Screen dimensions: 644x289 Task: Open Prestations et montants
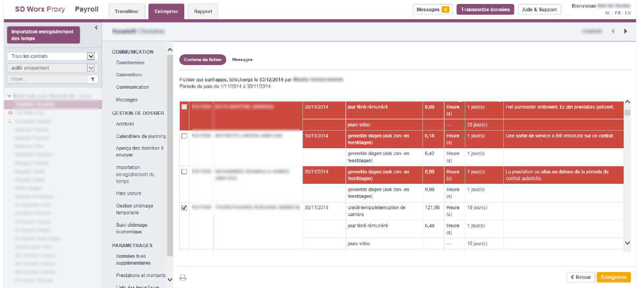tap(141, 275)
